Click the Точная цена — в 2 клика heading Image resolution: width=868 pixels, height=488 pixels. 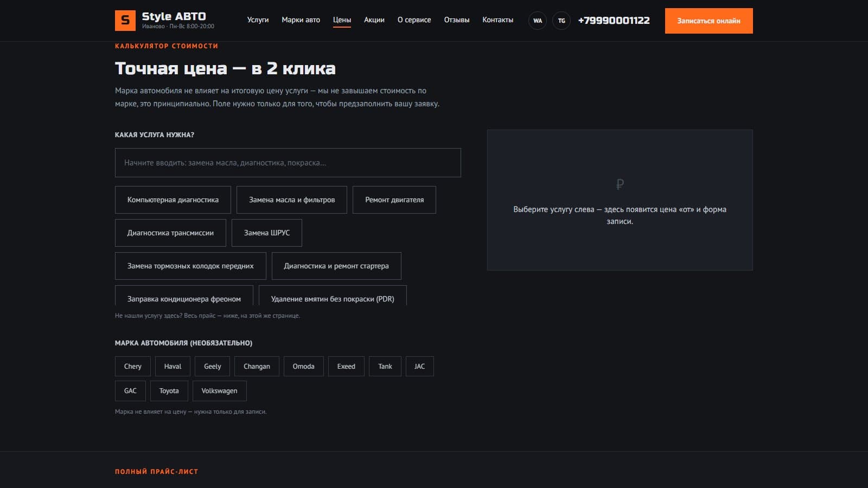[x=225, y=68]
